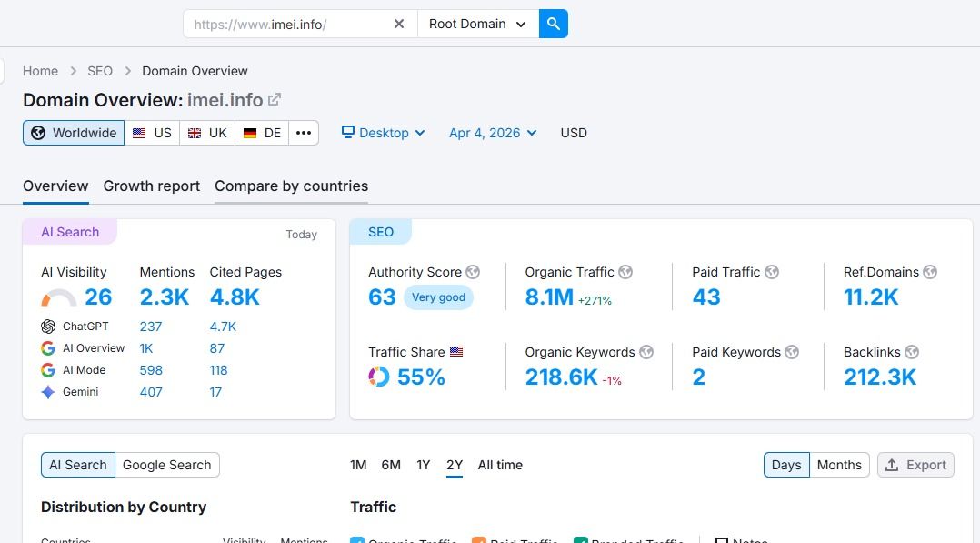The height and width of the screenshot is (543, 980).
Task: Open the Apr 4, 2026 date dropdown
Action: pos(493,133)
